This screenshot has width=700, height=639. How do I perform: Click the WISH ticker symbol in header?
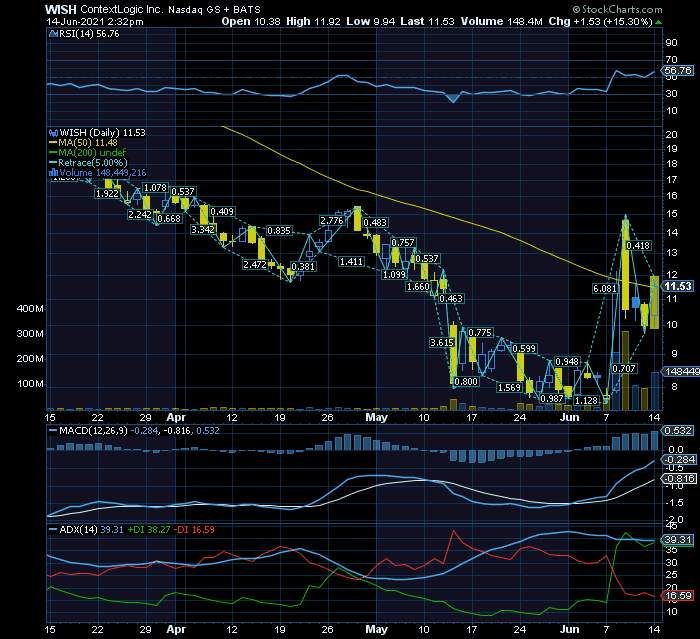(x=61, y=9)
